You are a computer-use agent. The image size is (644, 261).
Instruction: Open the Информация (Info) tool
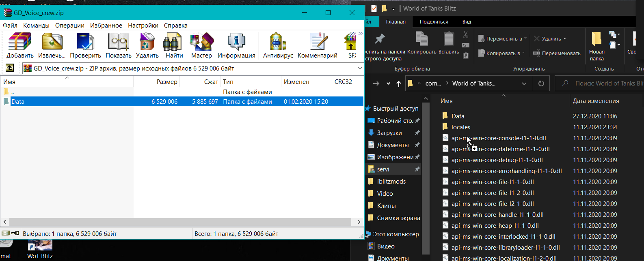[236, 45]
